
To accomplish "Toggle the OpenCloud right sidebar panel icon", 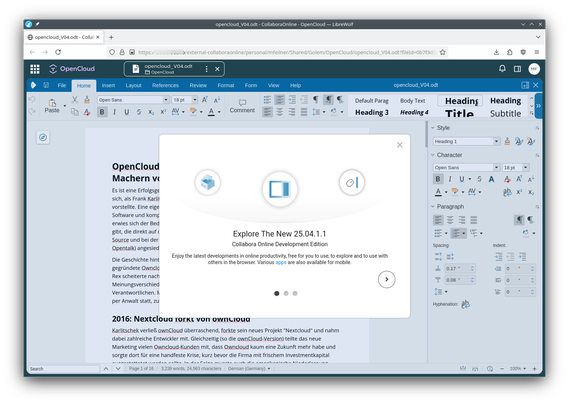I will click(517, 69).
